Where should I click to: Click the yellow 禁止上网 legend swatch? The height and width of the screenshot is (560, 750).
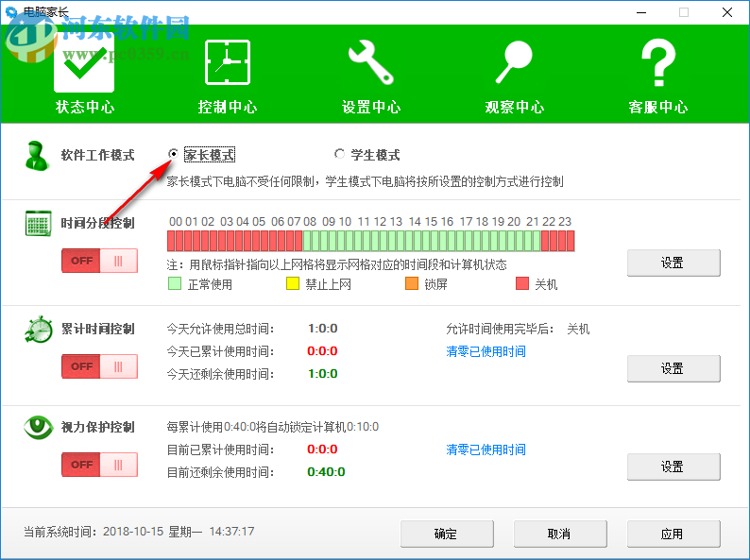pos(292,283)
